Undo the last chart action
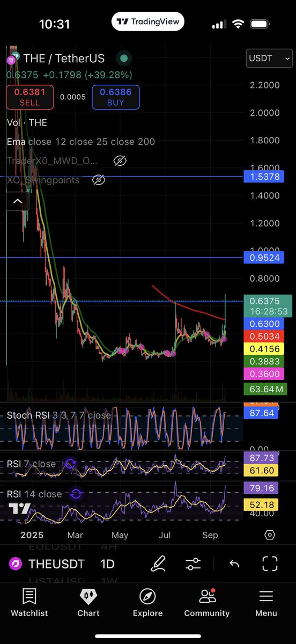Viewport: 296px width, 644px height. point(234,564)
